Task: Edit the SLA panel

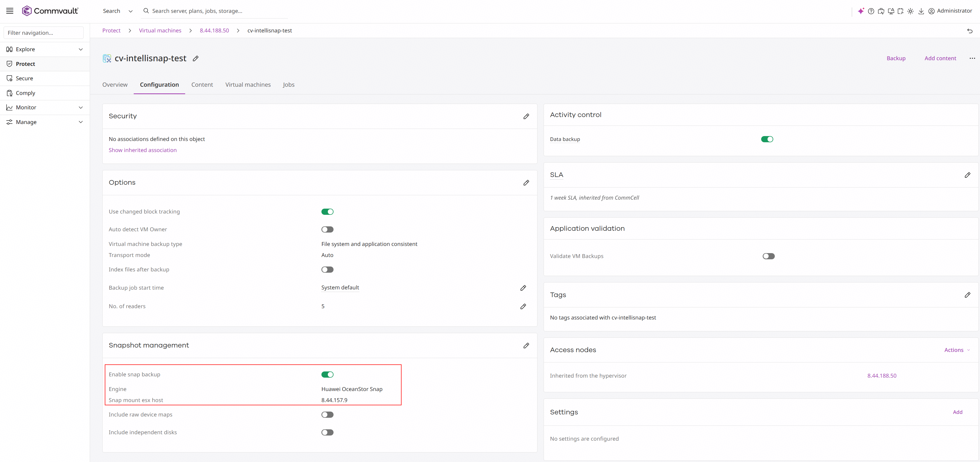Action: (x=967, y=175)
